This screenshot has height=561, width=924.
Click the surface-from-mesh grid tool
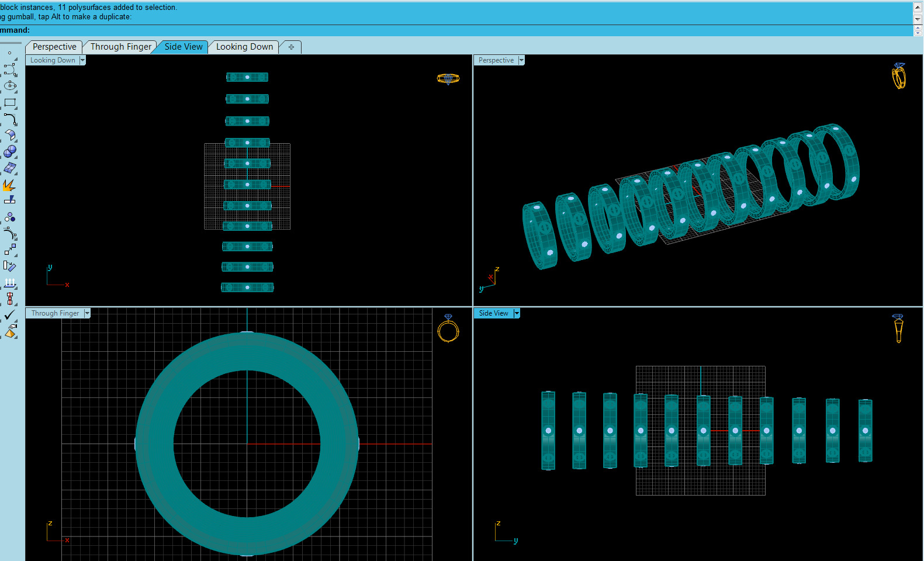click(x=10, y=168)
